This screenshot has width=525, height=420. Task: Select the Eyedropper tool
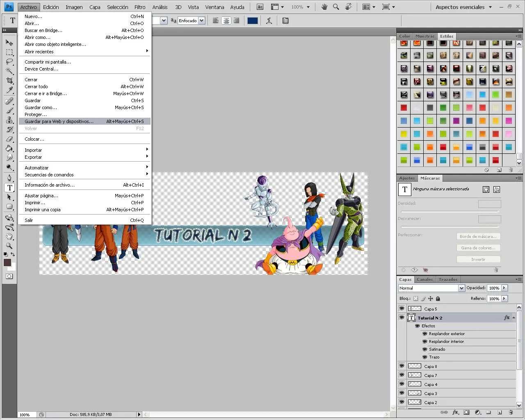(9, 90)
